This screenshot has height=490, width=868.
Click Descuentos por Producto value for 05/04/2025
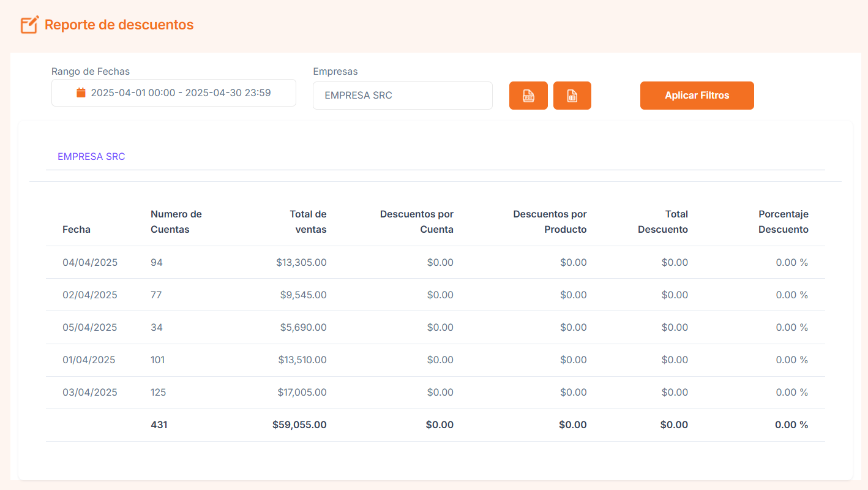[x=574, y=327]
